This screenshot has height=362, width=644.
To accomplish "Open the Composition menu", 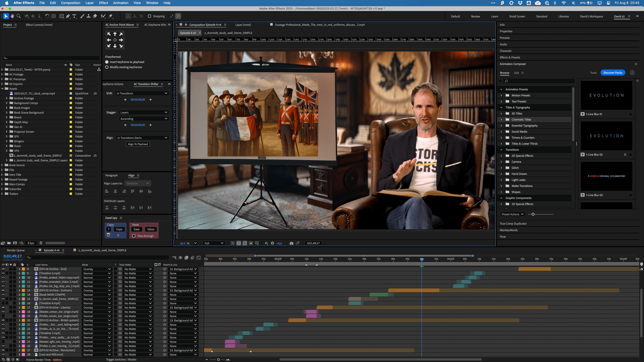I will click(71, 3).
